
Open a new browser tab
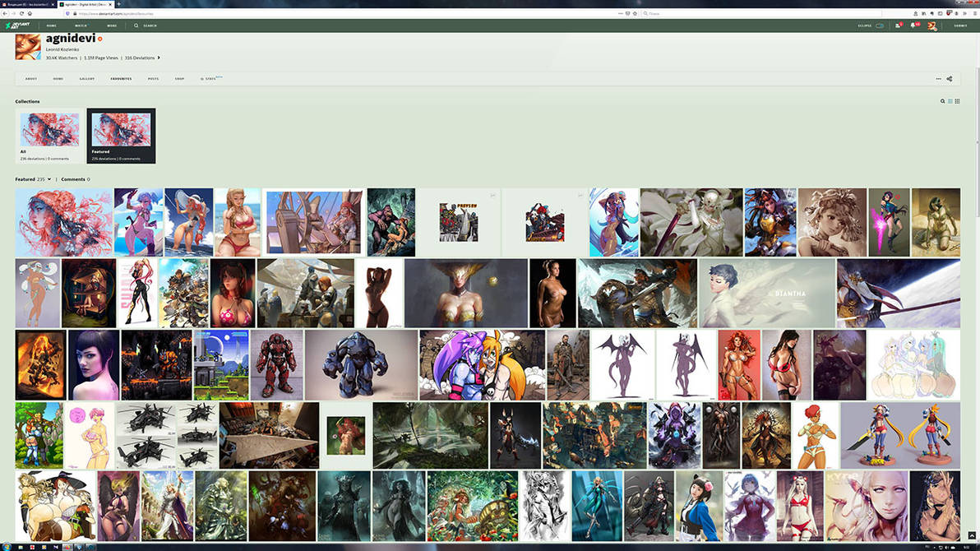(x=118, y=4)
